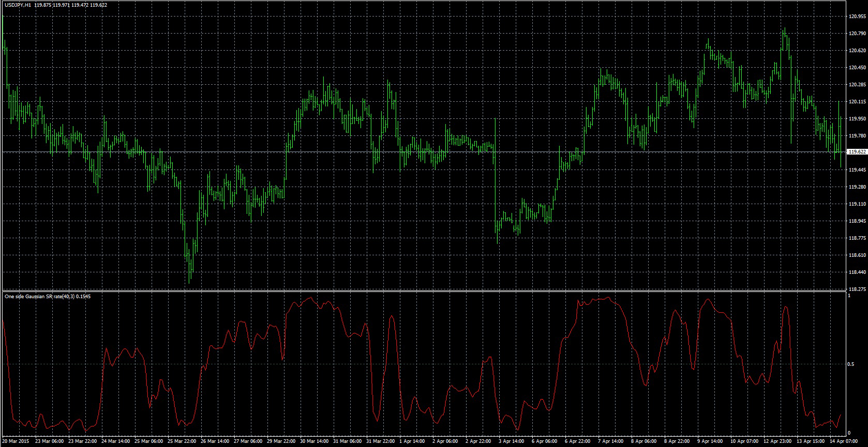
Task: Click the 31 Mar 06:00 time axis label
Action: click(x=347, y=442)
